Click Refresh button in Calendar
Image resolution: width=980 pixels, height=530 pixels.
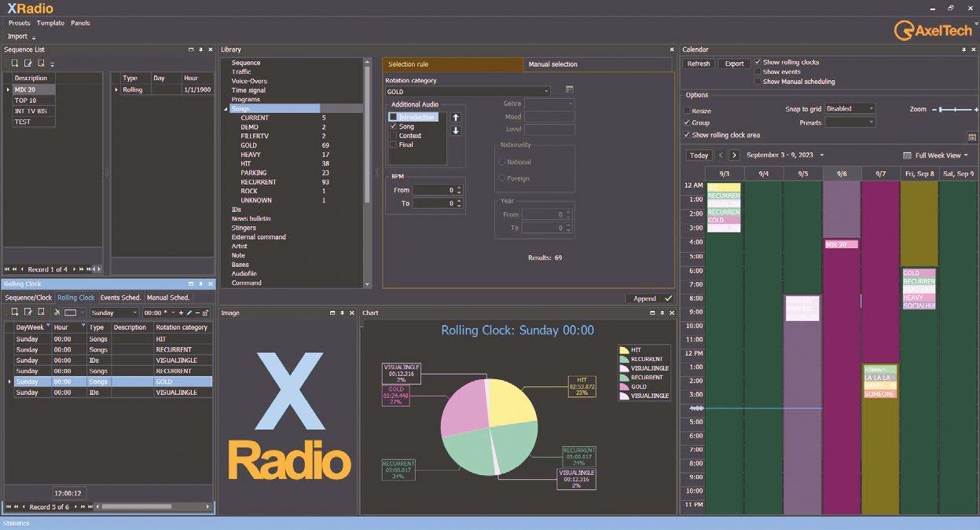click(x=698, y=64)
